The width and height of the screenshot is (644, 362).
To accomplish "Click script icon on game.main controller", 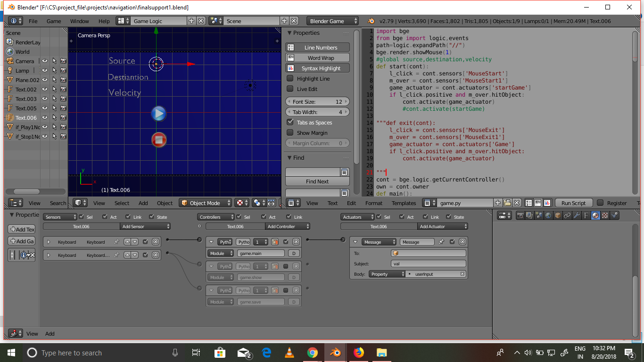I will [x=274, y=242].
